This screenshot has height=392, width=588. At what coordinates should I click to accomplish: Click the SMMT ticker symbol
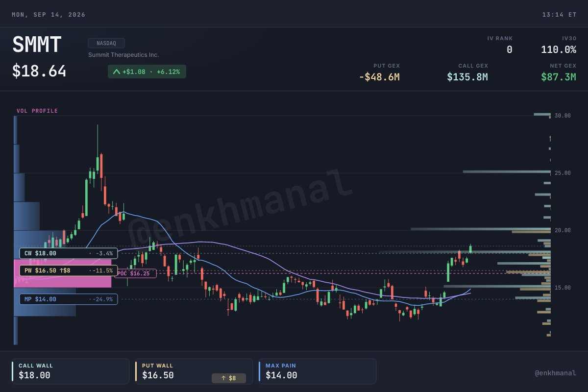coord(37,46)
